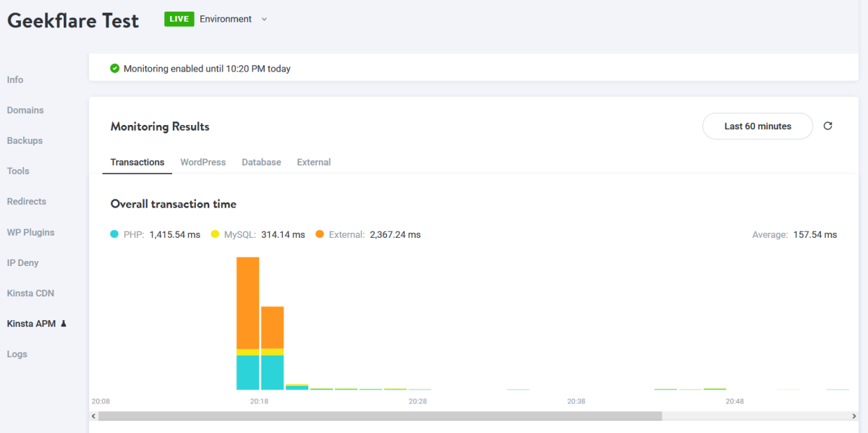Click the tallest orange External bar in chart
Screen dimensions: 868x433
coord(247,302)
